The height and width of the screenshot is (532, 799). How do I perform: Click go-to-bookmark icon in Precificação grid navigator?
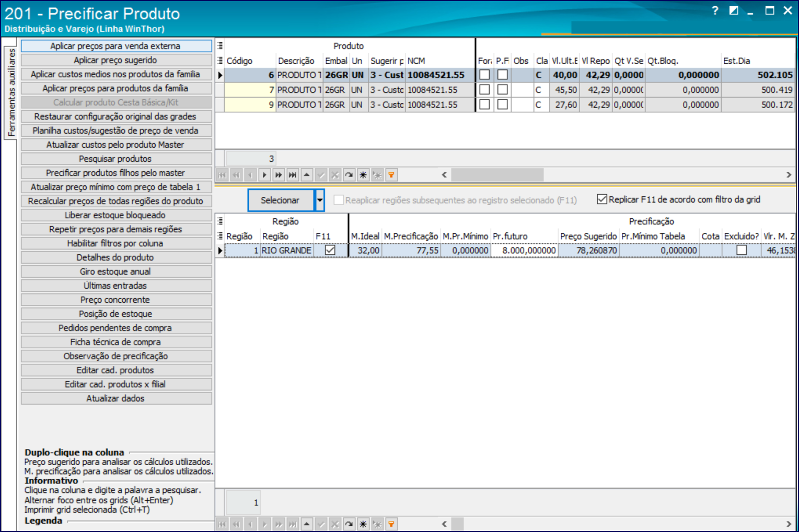(x=377, y=524)
